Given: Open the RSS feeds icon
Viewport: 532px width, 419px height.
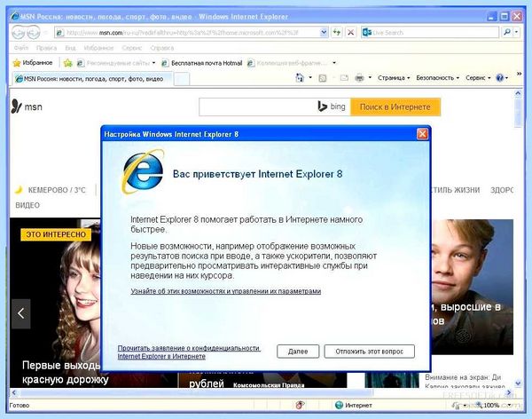Looking at the screenshot, I should 323,78.
